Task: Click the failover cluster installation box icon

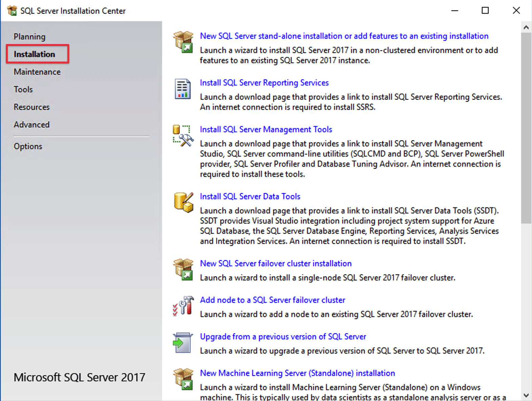Action: [183, 270]
